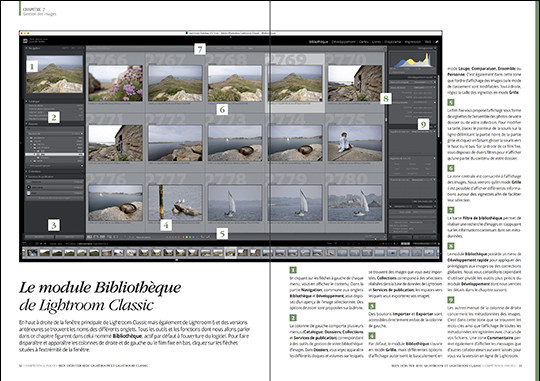Select grid photo 2780 sailboat
540x381 pixels.
355,203
